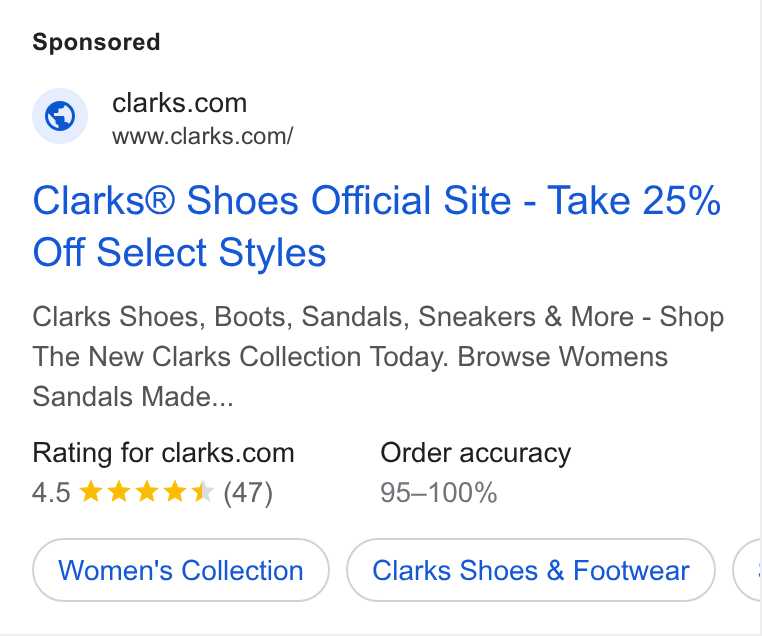Click the first gold rating star
Viewport: 762px width, 636px height.
[x=90, y=491]
